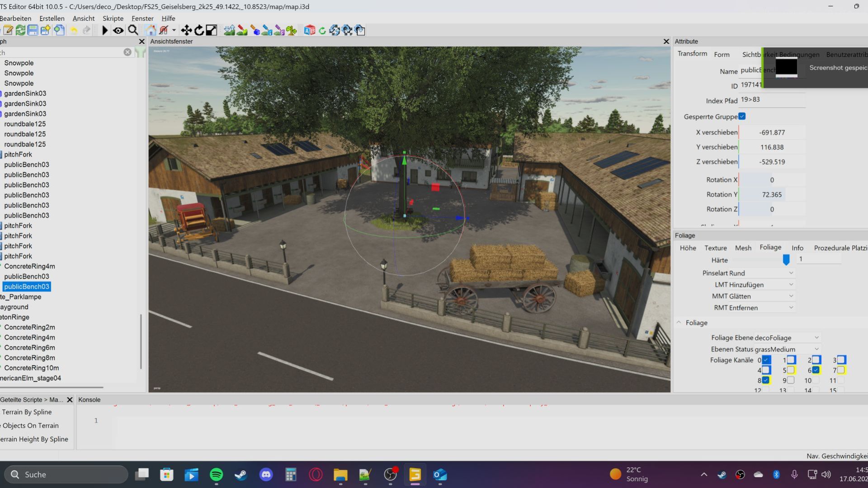Collapse the Foliage section chevron
Screen dimensions: 868x488
(679, 323)
